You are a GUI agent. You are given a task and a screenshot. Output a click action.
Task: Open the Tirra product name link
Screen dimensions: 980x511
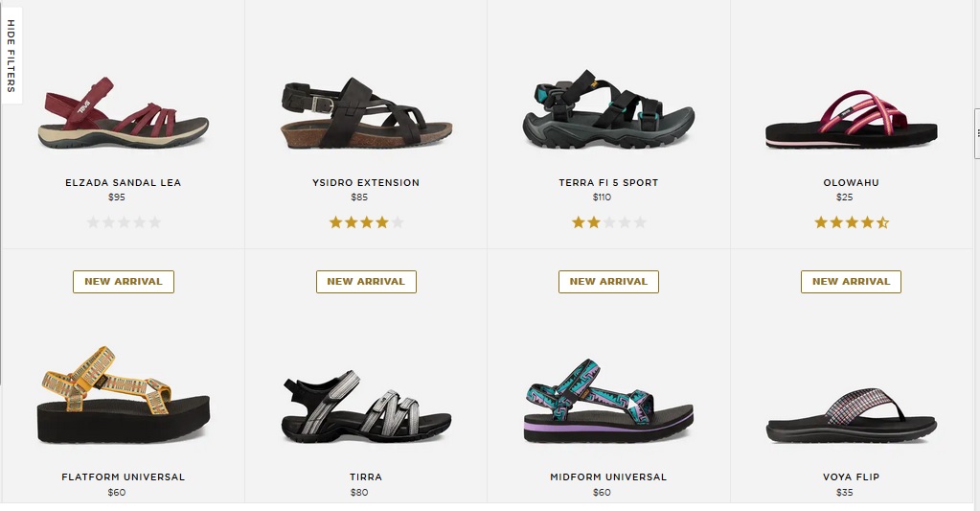(x=366, y=476)
